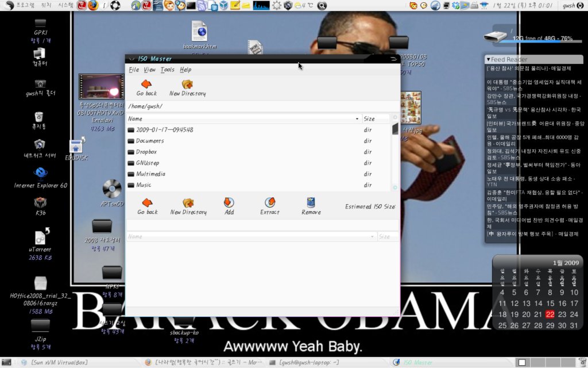The width and height of the screenshot is (588, 368).
Task: Open the View menu in ISO Master
Action: click(x=149, y=70)
